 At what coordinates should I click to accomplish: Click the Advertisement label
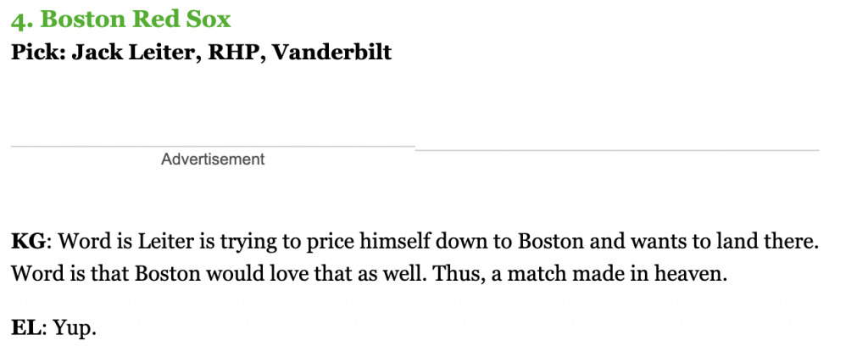tap(213, 159)
